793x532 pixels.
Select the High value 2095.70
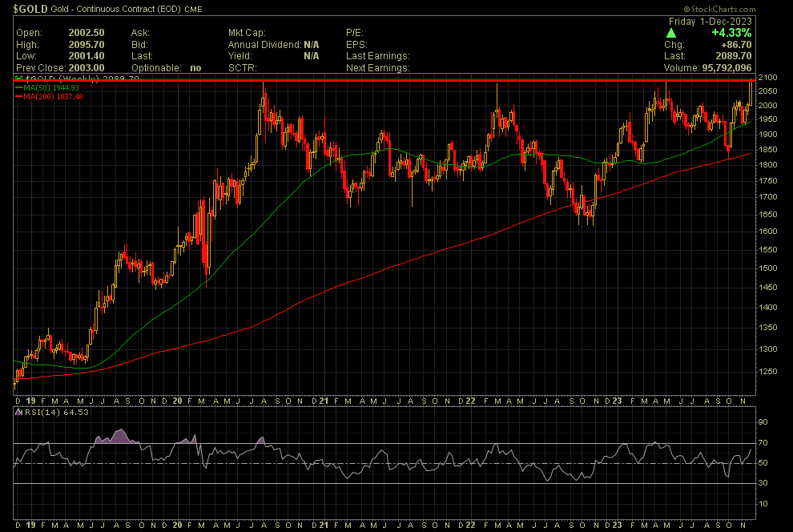click(87, 45)
